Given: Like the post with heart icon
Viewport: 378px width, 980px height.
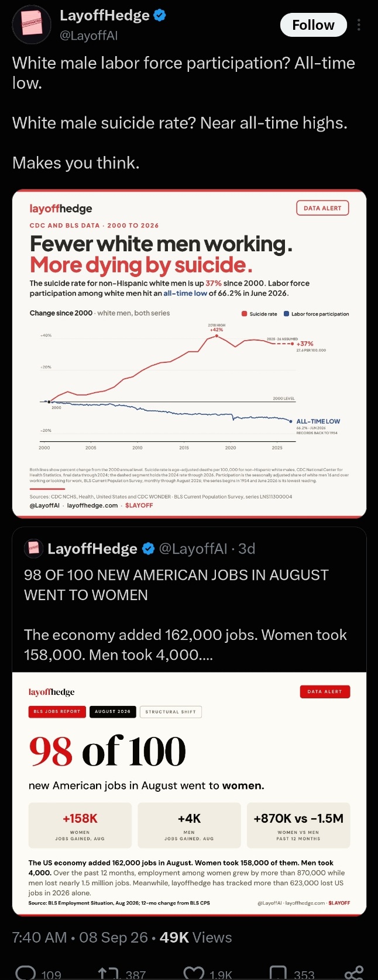Looking at the screenshot, I should (194, 974).
